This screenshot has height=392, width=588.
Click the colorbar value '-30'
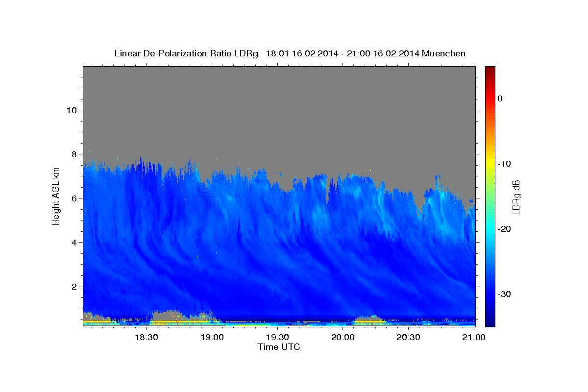click(x=504, y=294)
